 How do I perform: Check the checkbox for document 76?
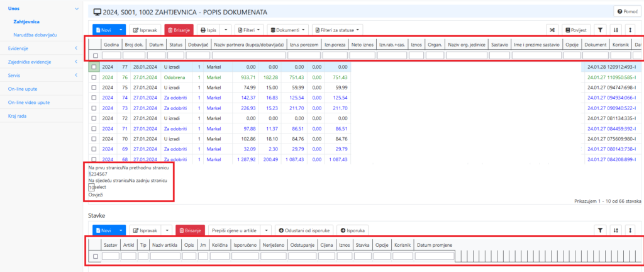[x=94, y=77]
